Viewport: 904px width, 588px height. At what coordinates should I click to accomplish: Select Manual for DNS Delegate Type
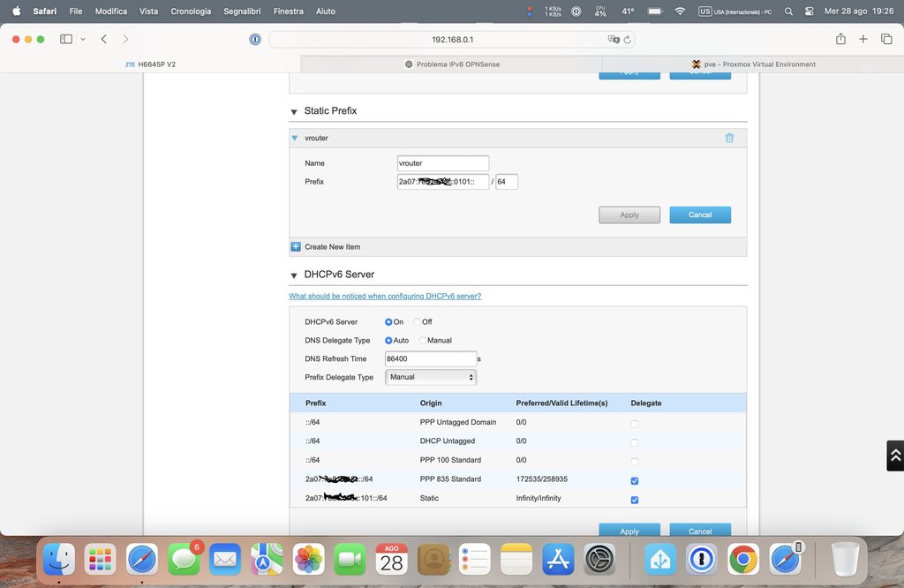pos(423,341)
